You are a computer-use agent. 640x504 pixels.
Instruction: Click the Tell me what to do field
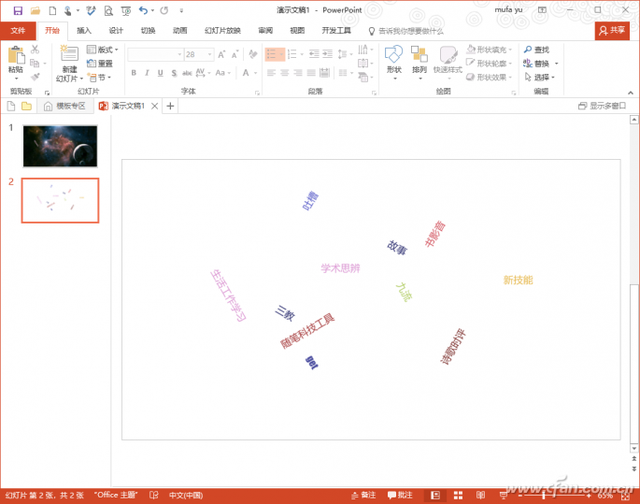coord(407,31)
